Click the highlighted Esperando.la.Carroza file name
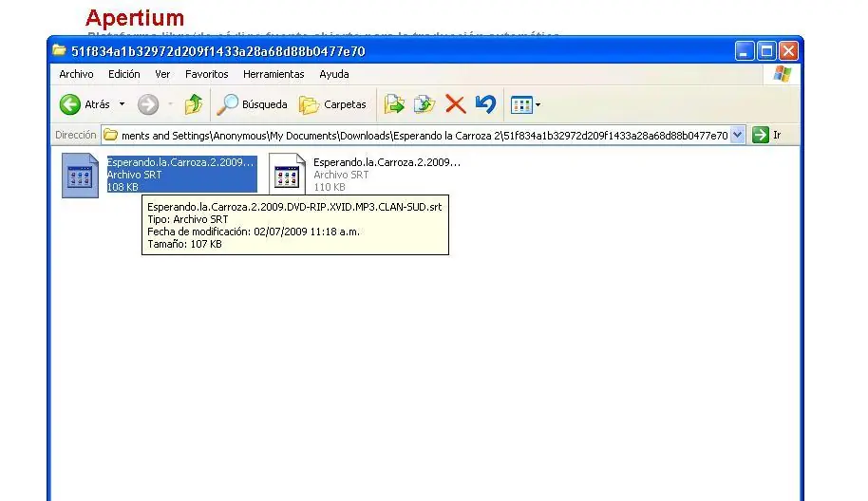Image resolution: width=868 pixels, height=501 pixels. (179, 162)
